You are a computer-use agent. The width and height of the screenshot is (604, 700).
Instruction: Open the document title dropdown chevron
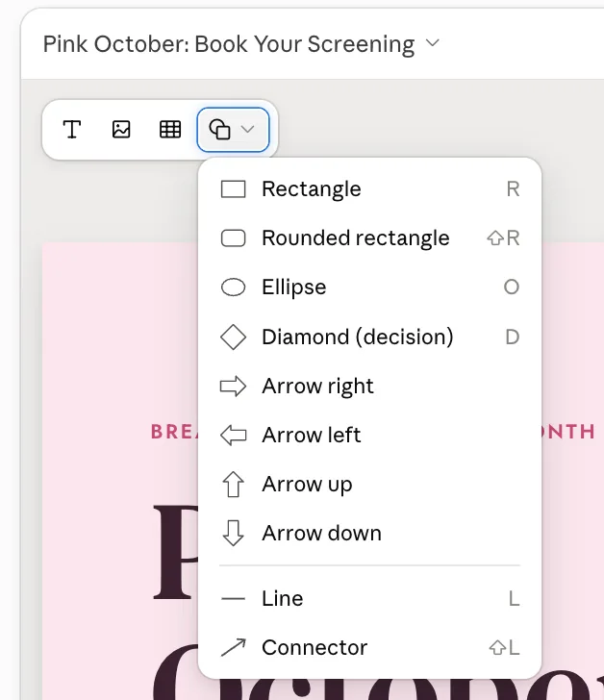click(x=433, y=43)
